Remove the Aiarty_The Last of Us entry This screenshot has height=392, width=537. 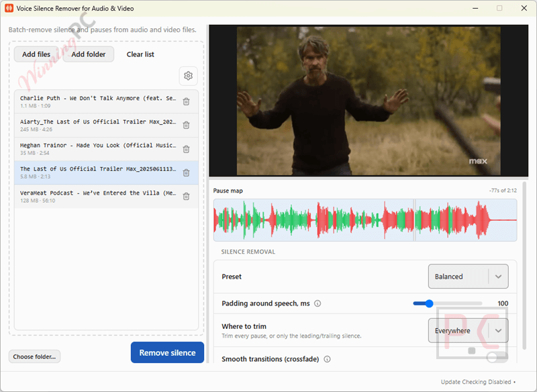(x=186, y=126)
